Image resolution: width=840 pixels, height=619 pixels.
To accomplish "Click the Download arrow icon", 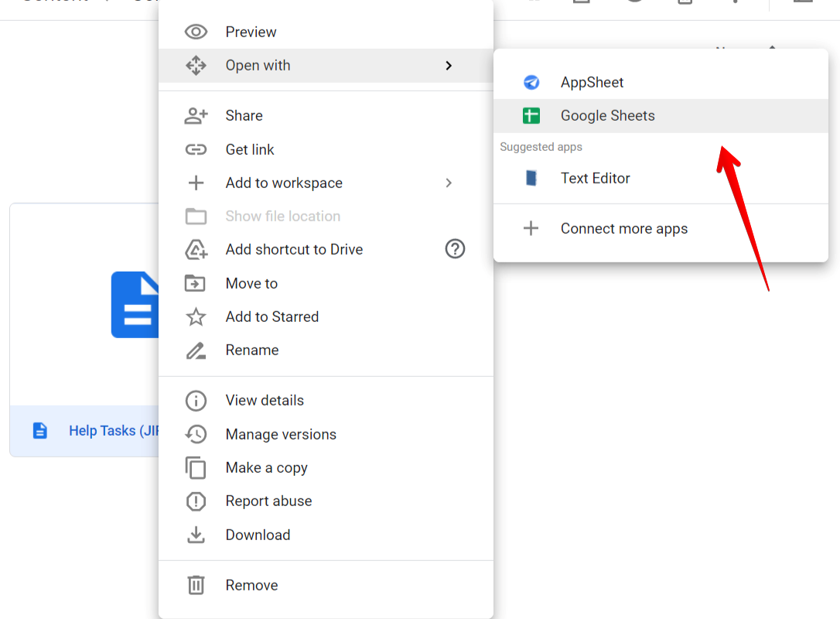I will [196, 535].
